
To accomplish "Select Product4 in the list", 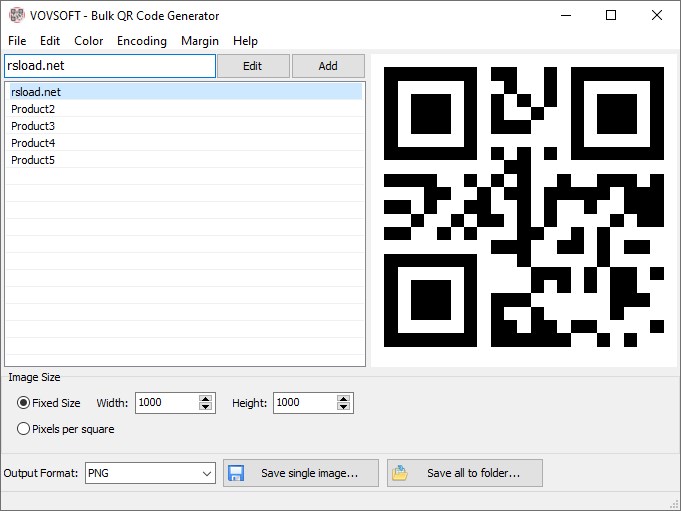I will (x=185, y=142).
